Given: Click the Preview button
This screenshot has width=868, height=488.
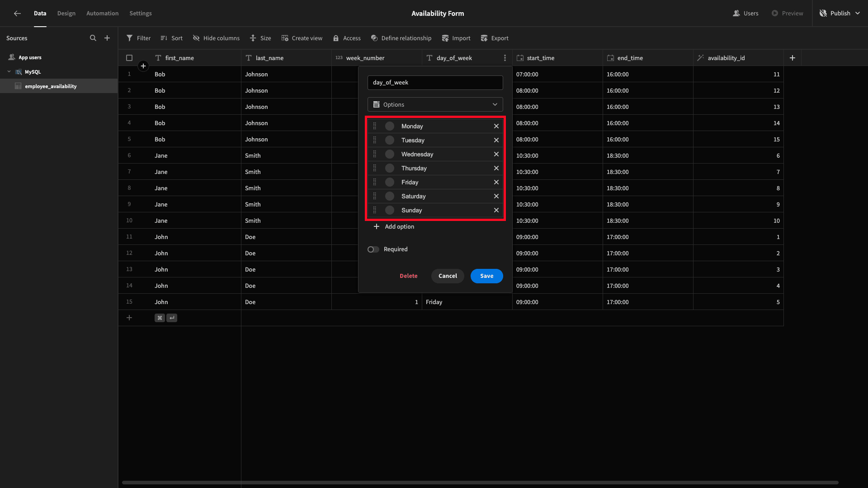Looking at the screenshot, I should point(787,14).
